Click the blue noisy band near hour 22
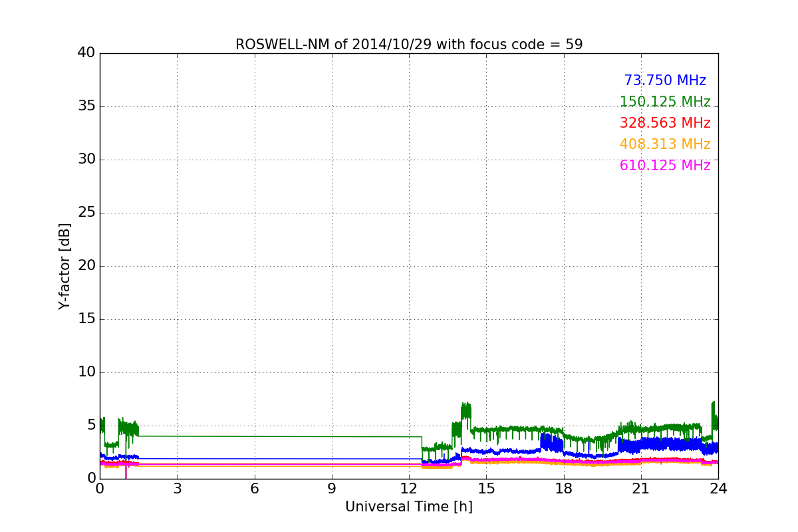 point(666,444)
